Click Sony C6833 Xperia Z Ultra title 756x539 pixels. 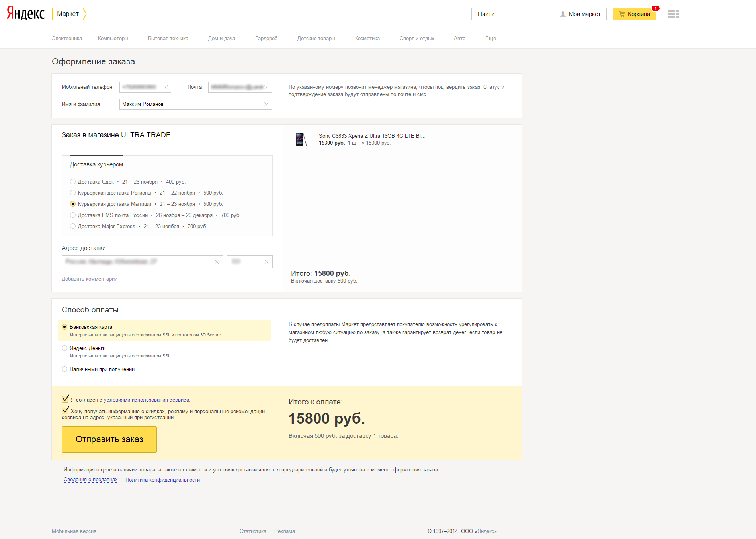[372, 136]
